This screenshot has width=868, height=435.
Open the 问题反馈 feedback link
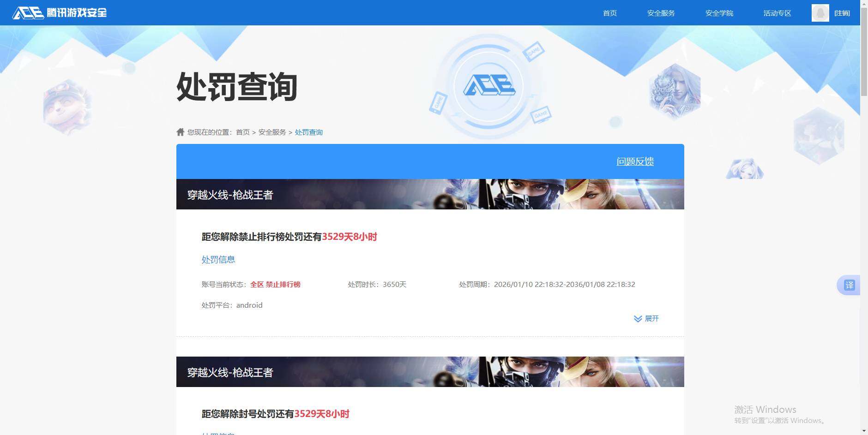pos(635,161)
